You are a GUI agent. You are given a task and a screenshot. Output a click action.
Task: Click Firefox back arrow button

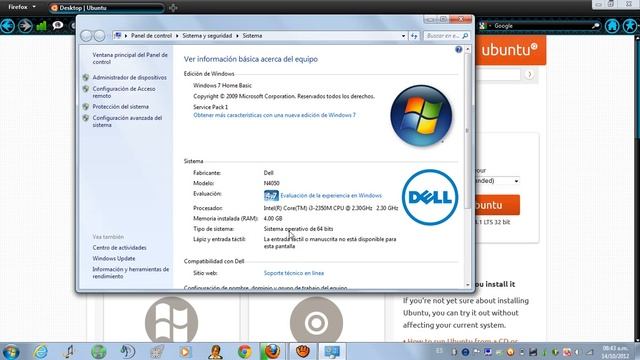[8, 26]
